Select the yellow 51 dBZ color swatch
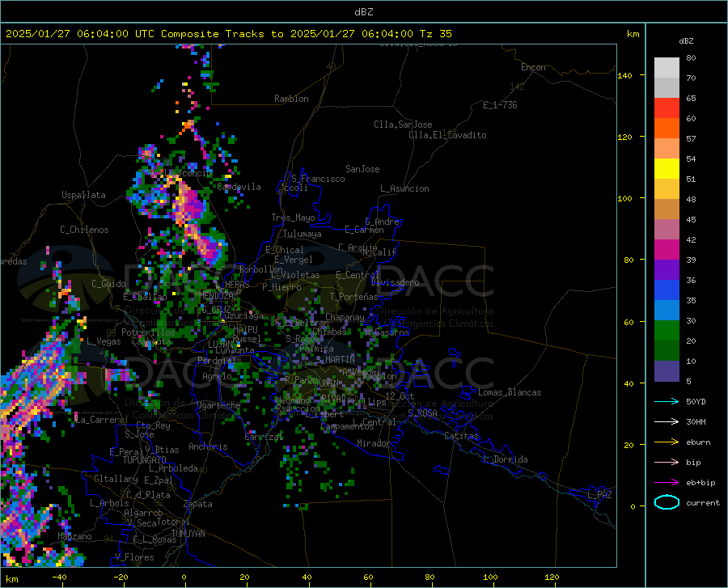Image resolution: width=728 pixels, height=588 pixels. click(x=667, y=168)
